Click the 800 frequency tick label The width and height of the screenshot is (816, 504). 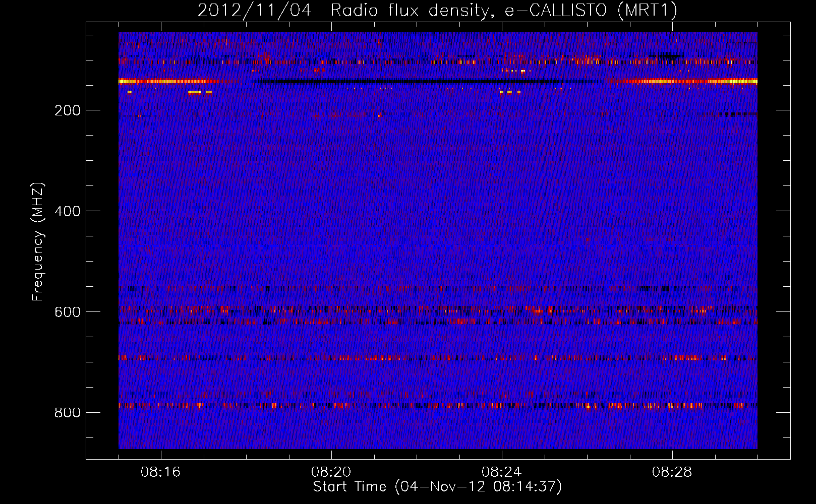68,413
